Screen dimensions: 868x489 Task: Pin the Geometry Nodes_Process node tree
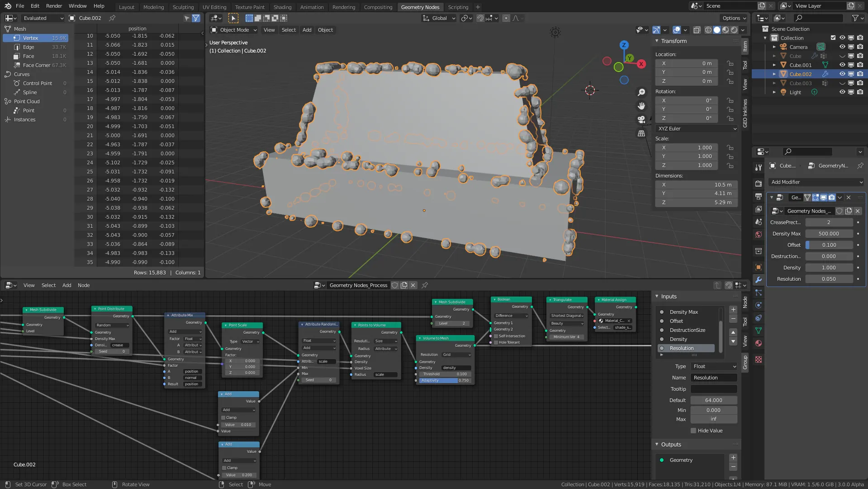click(425, 285)
